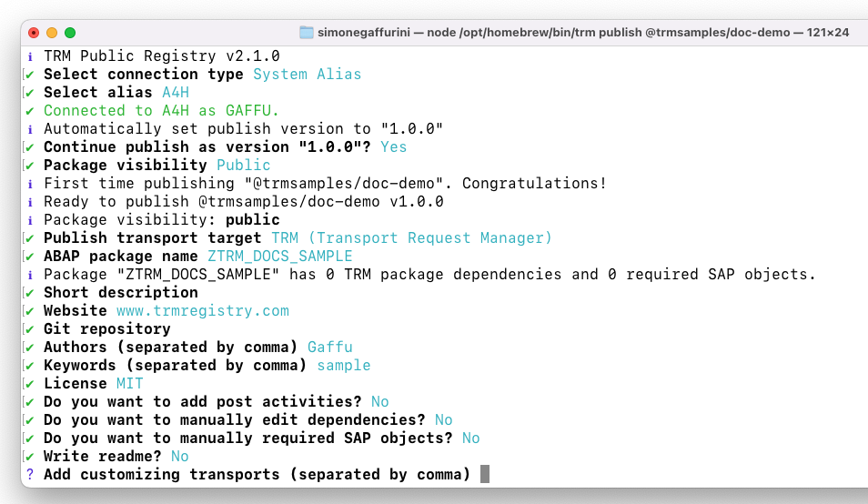The width and height of the screenshot is (868, 504).
Task: Click 'No' answer for required SAP objects
Action: point(471,438)
